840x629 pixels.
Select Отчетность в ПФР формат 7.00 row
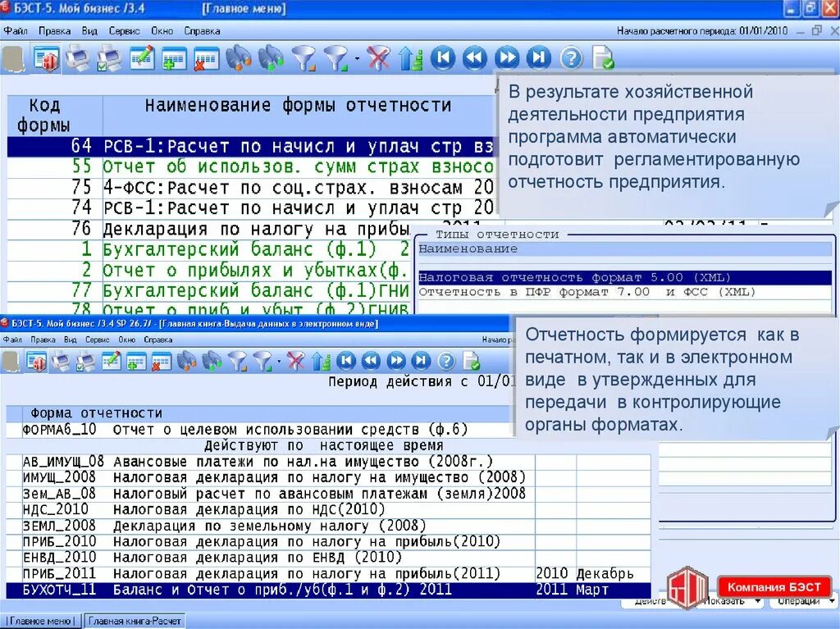pos(624,292)
